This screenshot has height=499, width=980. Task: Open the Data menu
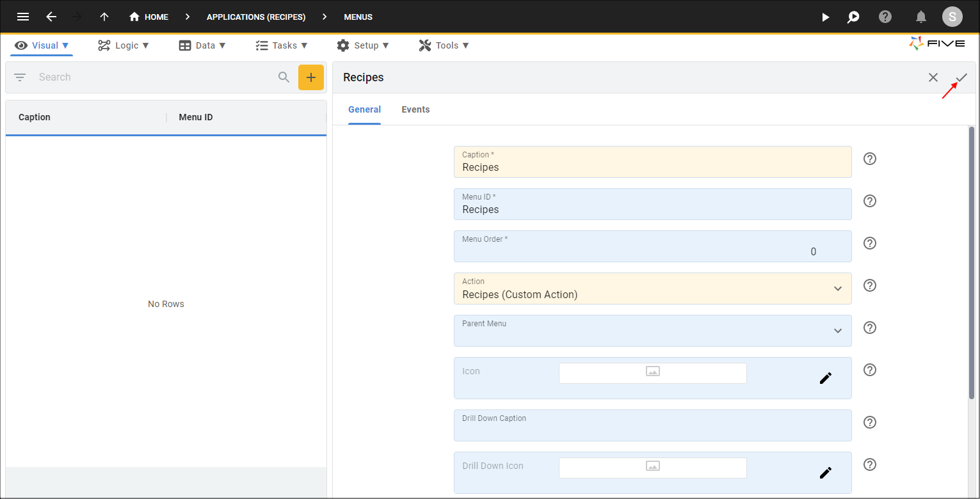point(202,45)
